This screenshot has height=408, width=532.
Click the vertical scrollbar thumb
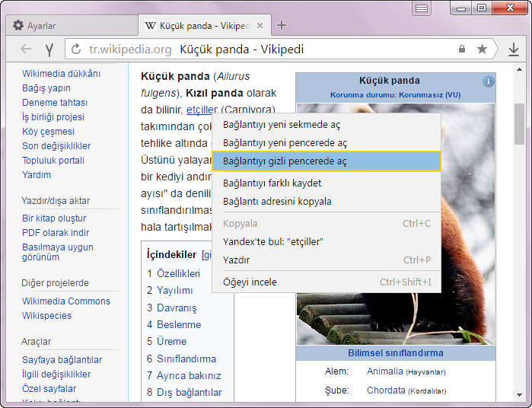tap(519, 124)
